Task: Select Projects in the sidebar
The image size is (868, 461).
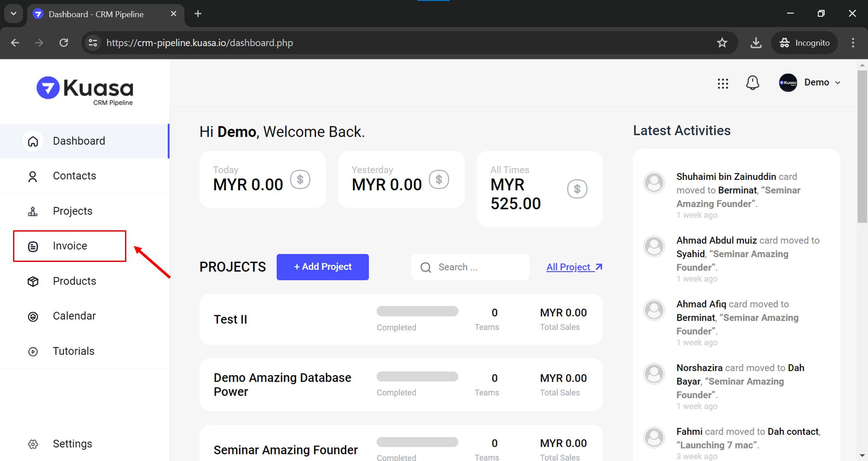Action: point(72,211)
